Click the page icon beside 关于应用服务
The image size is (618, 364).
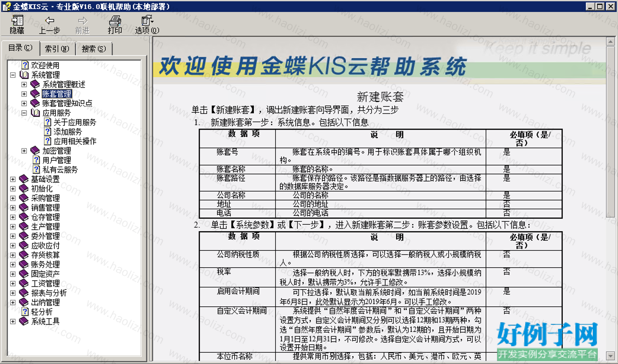click(x=47, y=122)
